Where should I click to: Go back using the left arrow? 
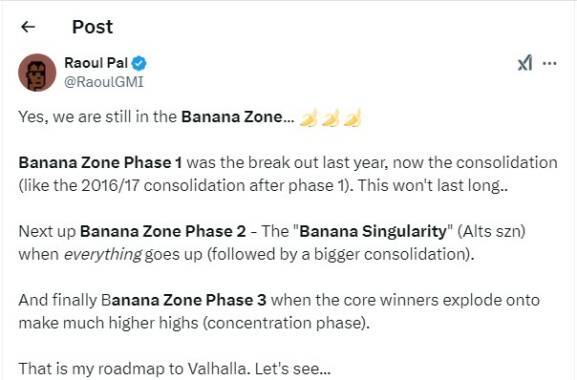click(x=28, y=26)
